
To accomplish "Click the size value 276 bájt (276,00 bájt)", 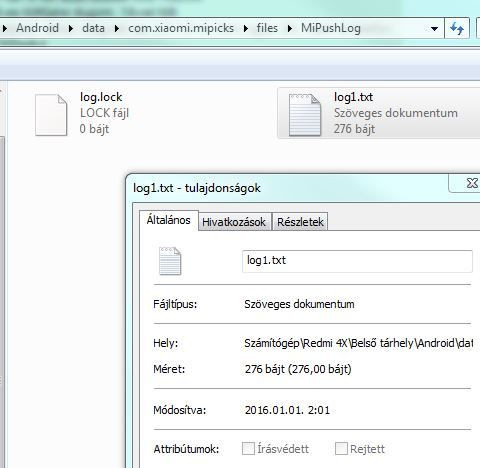I will [x=298, y=369].
